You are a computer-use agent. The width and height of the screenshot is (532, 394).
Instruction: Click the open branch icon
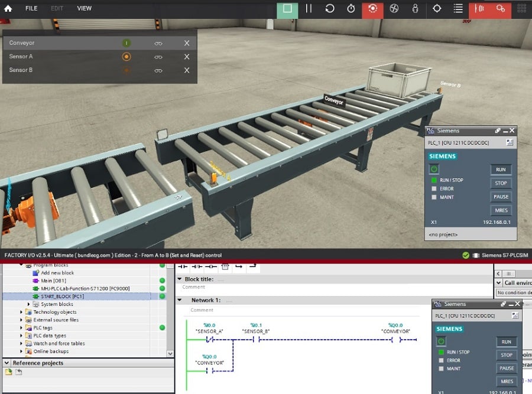(239, 266)
